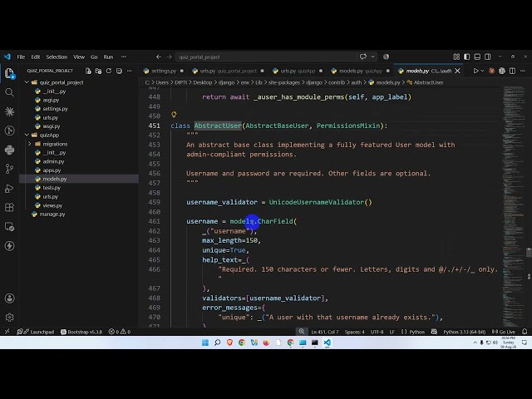Close the active models.py auth tab
Viewport: 532px width, 399px height.
pos(457,71)
